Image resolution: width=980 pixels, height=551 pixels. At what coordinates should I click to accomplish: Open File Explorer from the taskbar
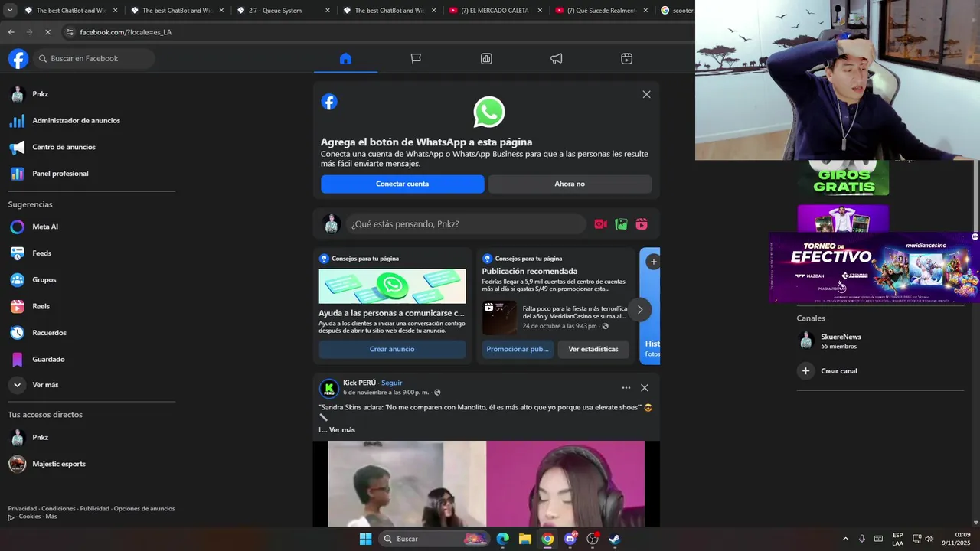[x=525, y=539]
